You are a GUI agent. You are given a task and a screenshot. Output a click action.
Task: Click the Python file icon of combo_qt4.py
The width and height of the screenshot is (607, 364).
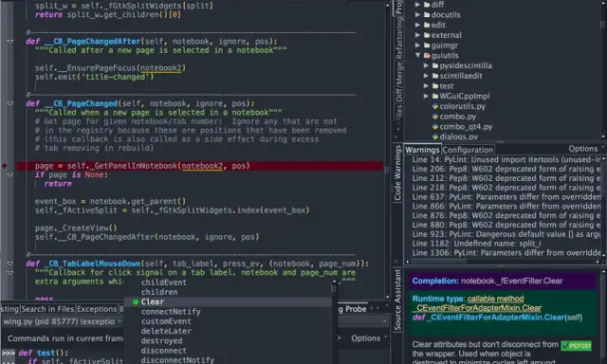tap(435, 126)
